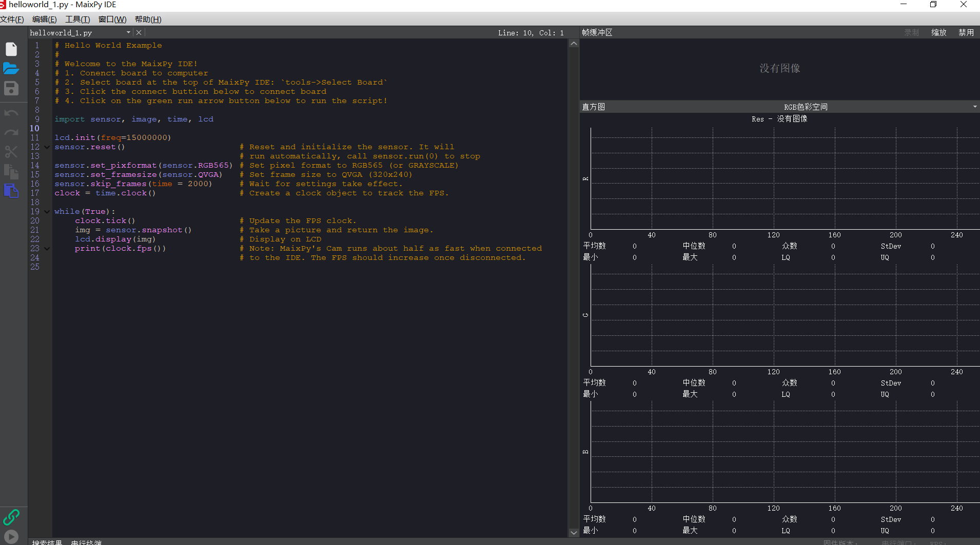Redo using the sidebar arrow icon
This screenshot has height=545, width=980.
point(11,132)
